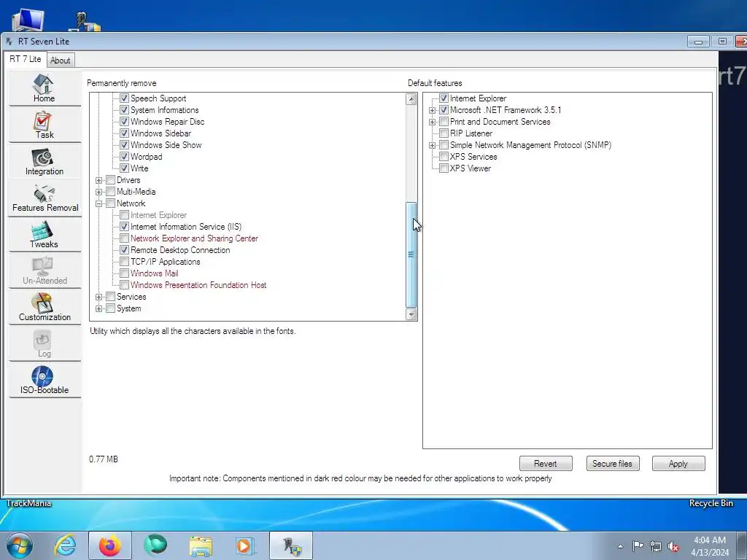Expand the Services tree node
The height and width of the screenshot is (560, 747).
(x=98, y=297)
